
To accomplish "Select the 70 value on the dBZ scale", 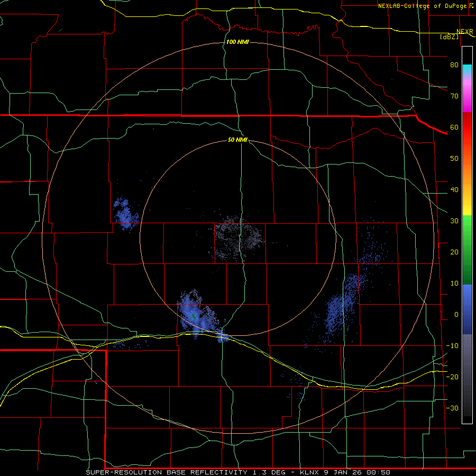I will 454,96.
